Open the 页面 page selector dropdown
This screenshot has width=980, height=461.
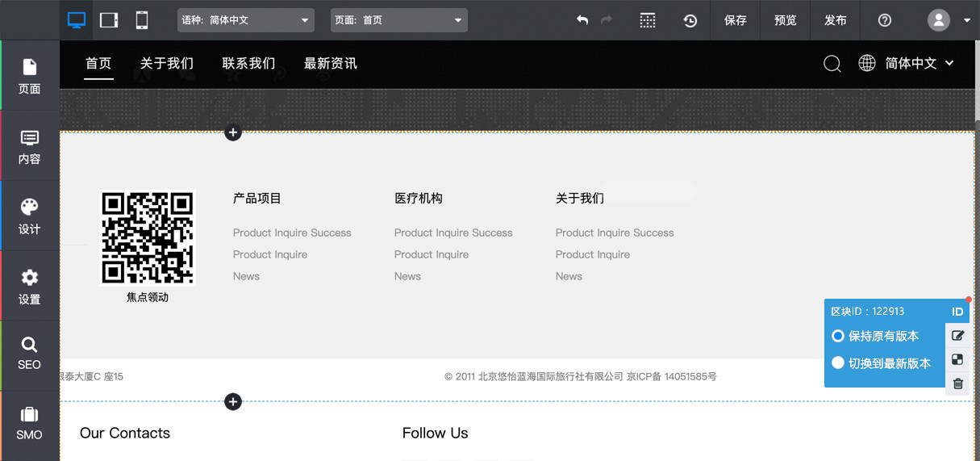point(398,20)
